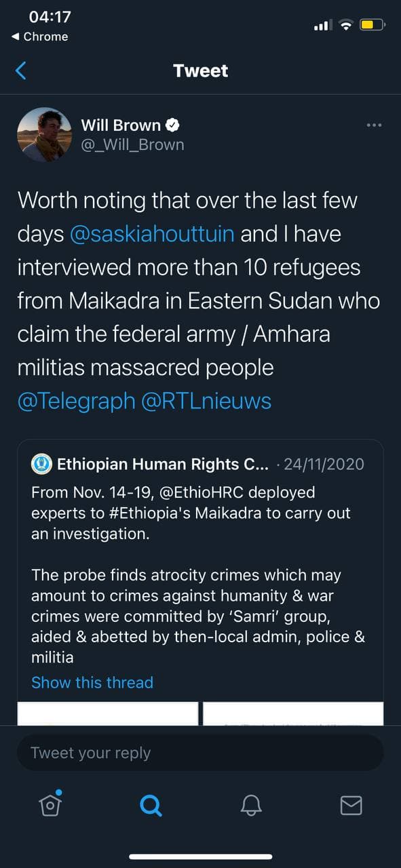This screenshot has width=401, height=868.
Task: Tap the @_Will_Brown handle
Action: tap(132, 145)
